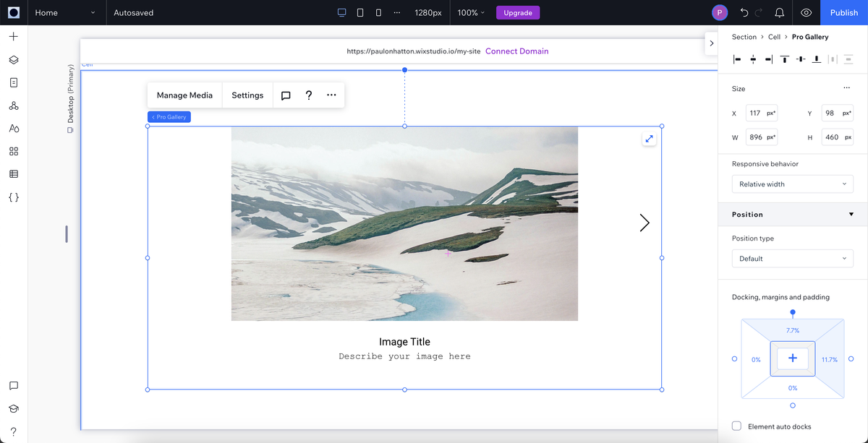Open the Pages panel
Viewport: 868px width, 443px height.
(x=13, y=82)
